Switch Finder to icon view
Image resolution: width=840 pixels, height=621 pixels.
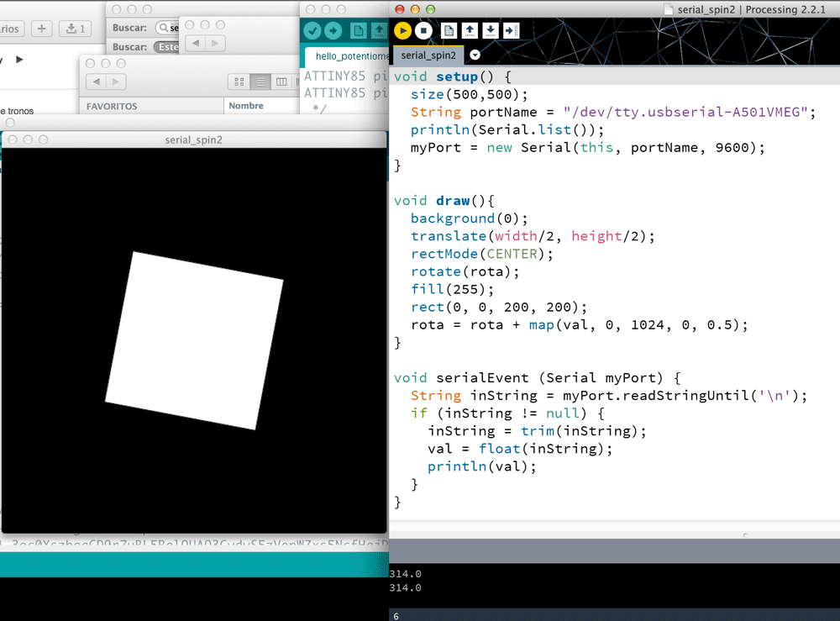pyautogui.click(x=239, y=82)
